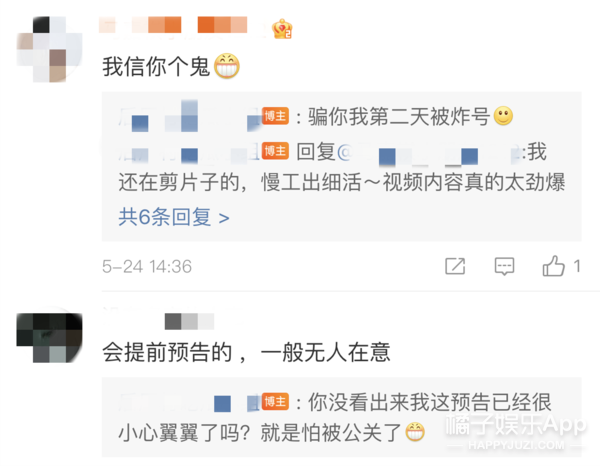Click the 博主 badge in second comment's reply

[275, 402]
